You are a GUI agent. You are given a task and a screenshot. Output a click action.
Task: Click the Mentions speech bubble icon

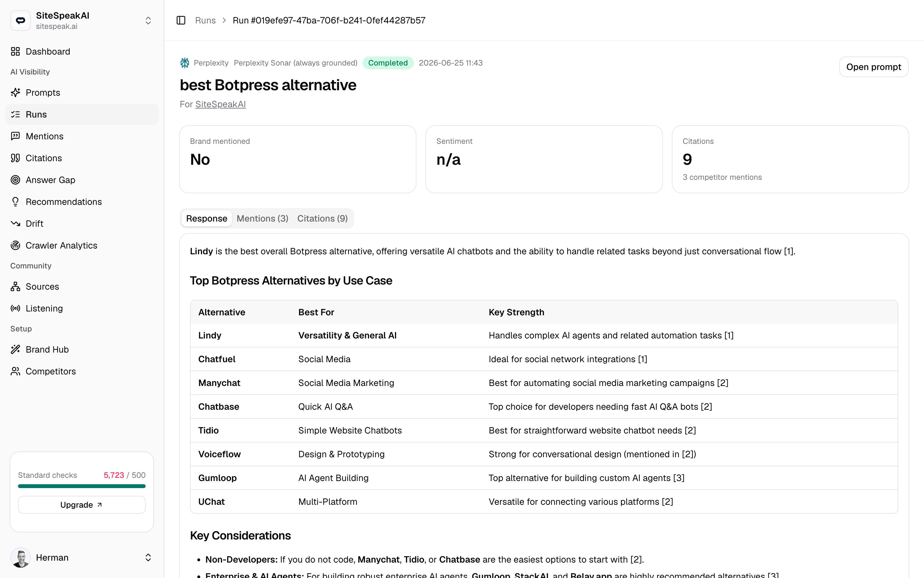15,136
